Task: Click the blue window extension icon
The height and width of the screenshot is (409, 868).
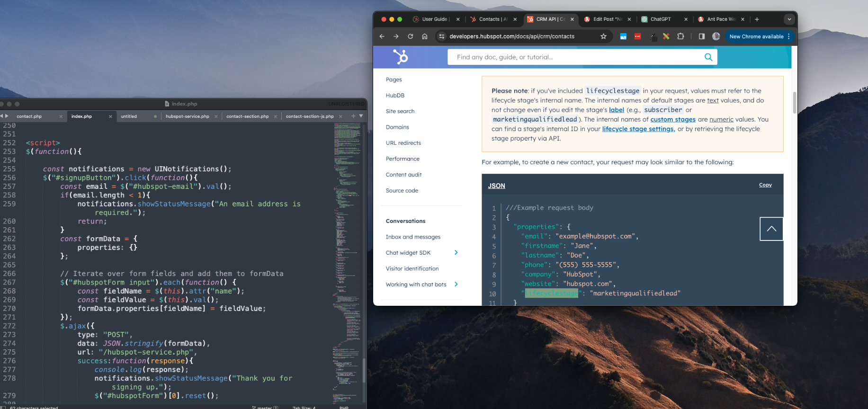Action: pyautogui.click(x=623, y=36)
